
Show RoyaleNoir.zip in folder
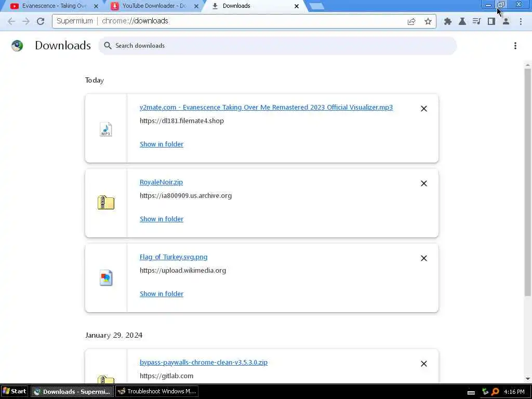click(162, 219)
